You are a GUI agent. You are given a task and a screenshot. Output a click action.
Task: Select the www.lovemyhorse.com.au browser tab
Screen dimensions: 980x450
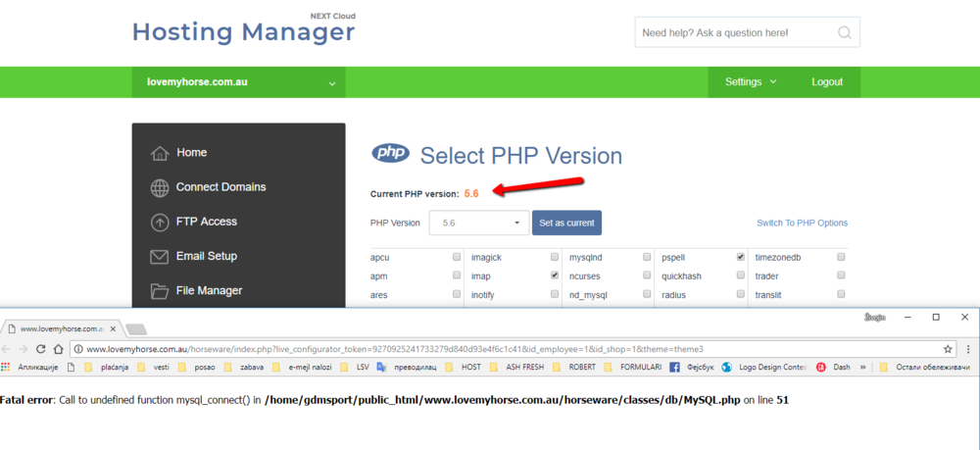coord(61,328)
